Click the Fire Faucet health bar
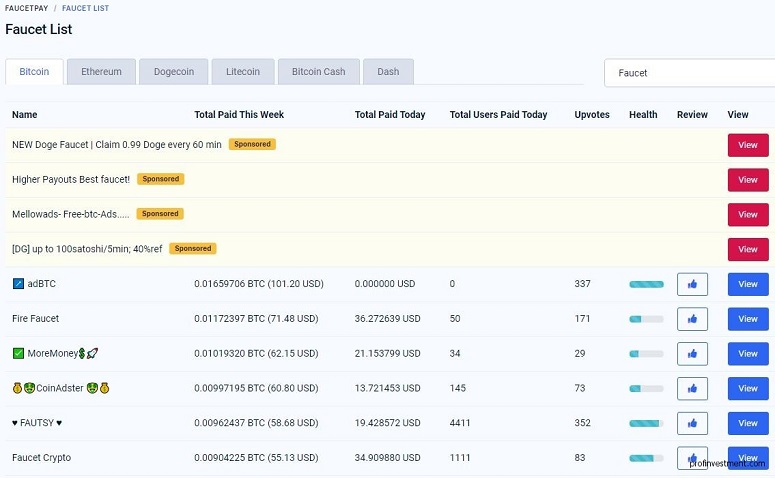The width and height of the screenshot is (775, 478). [646, 319]
